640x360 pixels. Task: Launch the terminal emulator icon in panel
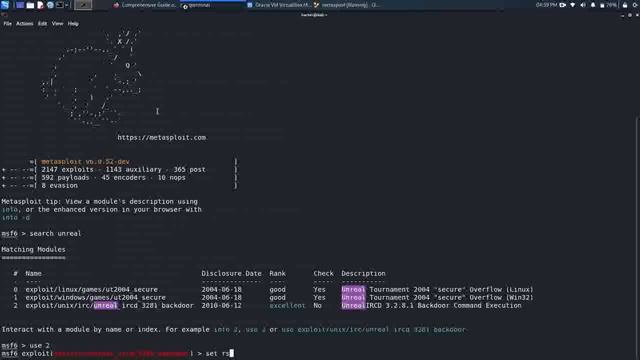(60, 5)
